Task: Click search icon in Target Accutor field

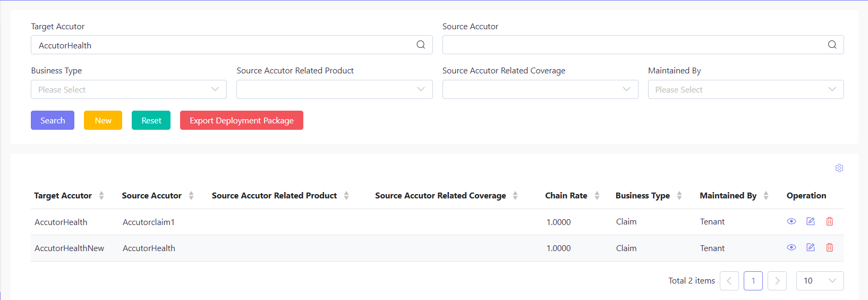Action: [421, 45]
